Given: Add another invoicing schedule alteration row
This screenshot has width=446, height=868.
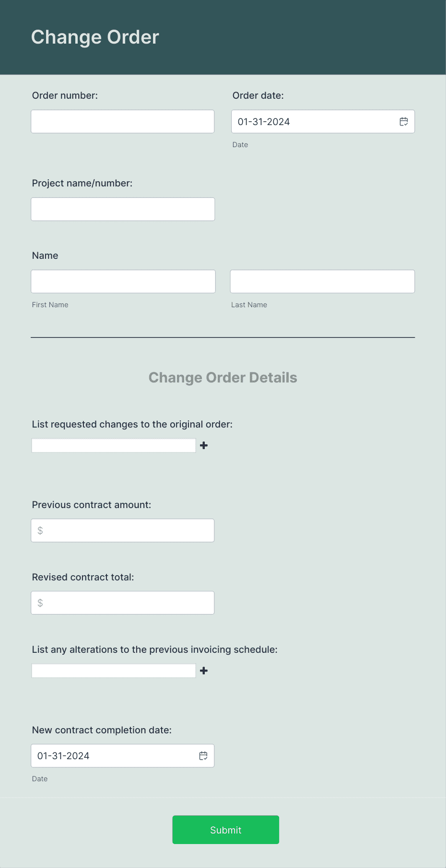Looking at the screenshot, I should click(203, 671).
